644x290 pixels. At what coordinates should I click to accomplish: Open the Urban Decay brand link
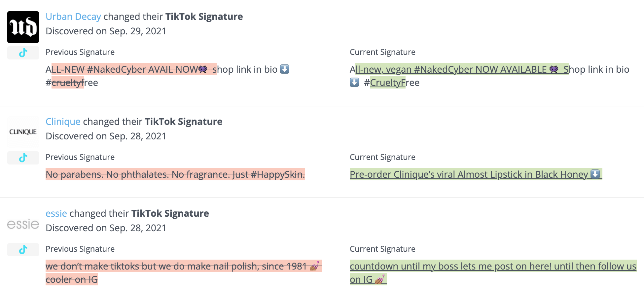[73, 17]
